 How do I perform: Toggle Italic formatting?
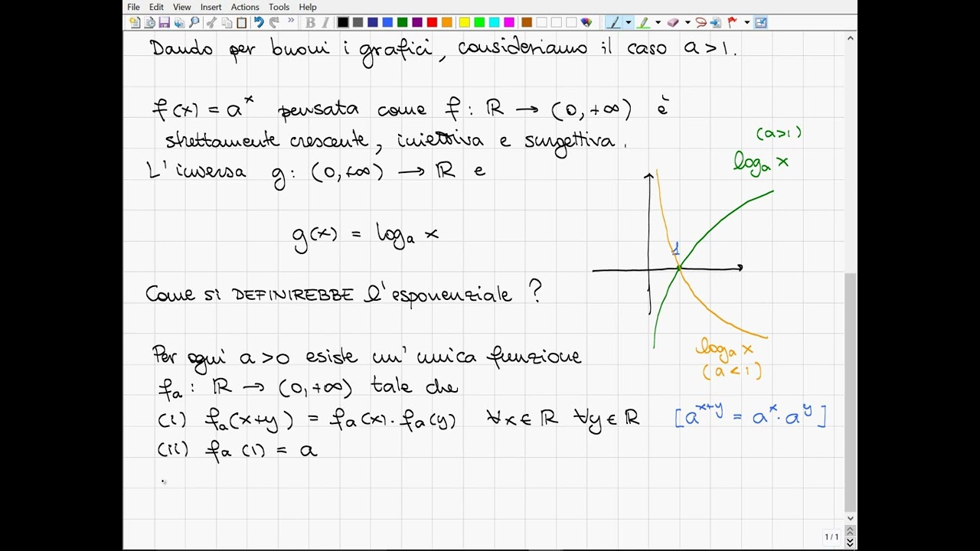click(325, 22)
